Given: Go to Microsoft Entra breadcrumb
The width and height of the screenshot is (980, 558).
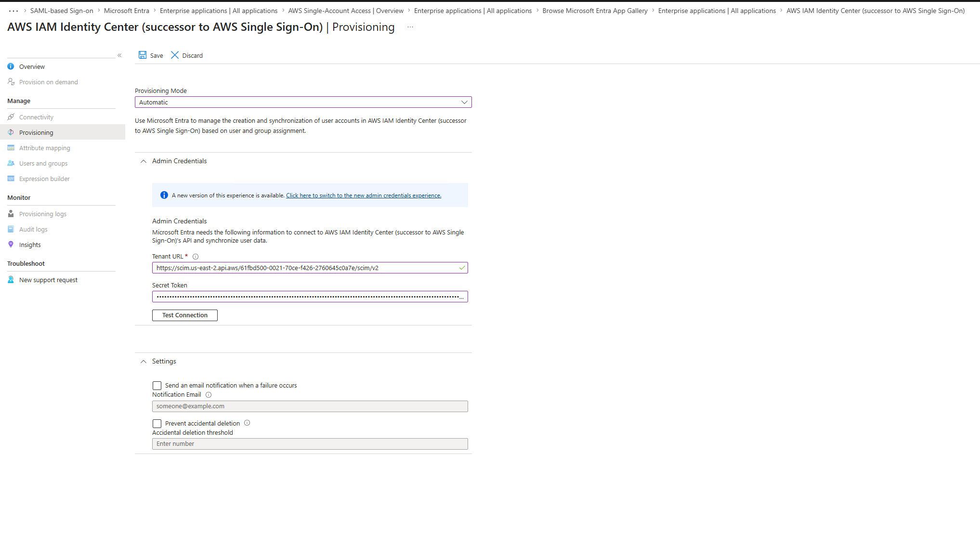Looking at the screenshot, I should [127, 11].
